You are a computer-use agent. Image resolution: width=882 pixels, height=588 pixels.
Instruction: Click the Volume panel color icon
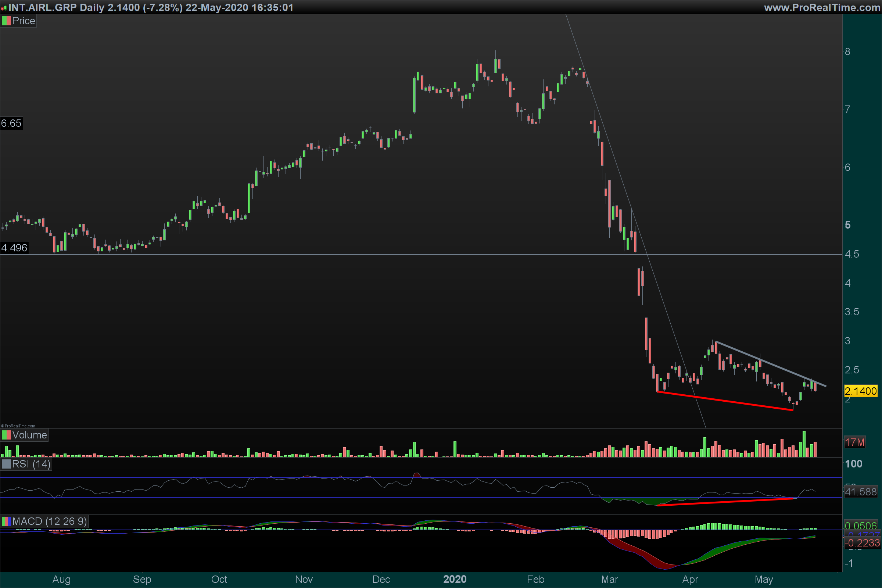point(6,435)
